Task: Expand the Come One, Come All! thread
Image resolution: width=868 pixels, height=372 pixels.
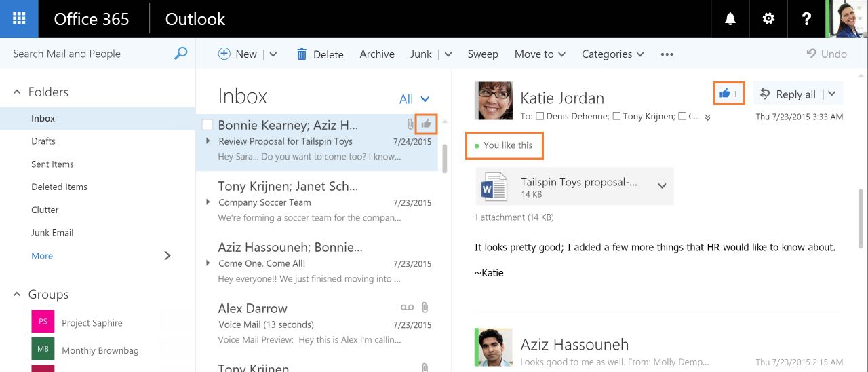Action: (208, 263)
